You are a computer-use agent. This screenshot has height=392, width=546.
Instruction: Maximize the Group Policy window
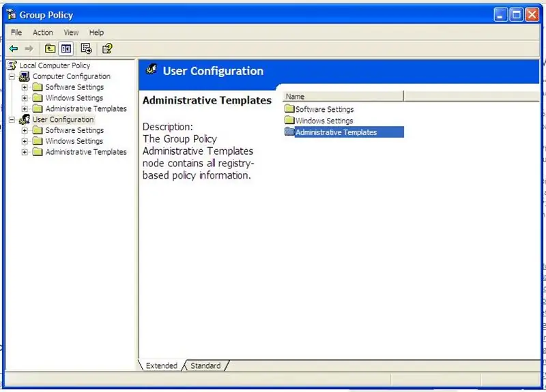517,14
